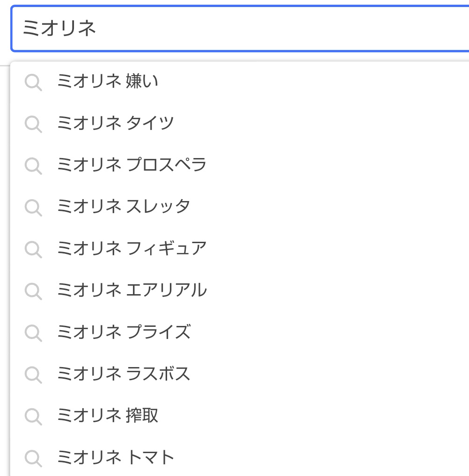The height and width of the screenshot is (476, 469).
Task: Click magnifier icon beside ミオリネ エアリアル
Action: point(33,291)
